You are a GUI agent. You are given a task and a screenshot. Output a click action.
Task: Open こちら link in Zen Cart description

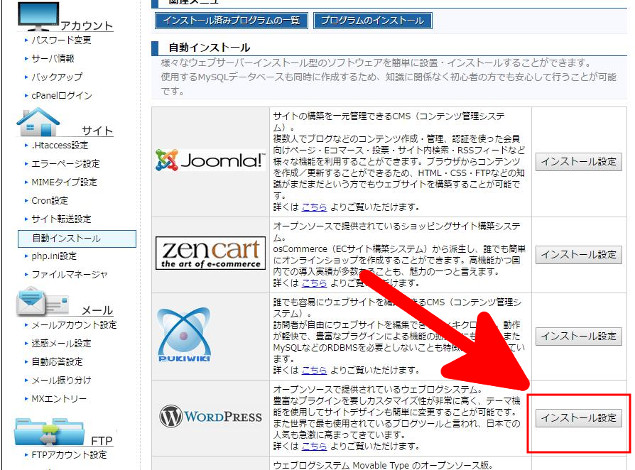(x=314, y=283)
